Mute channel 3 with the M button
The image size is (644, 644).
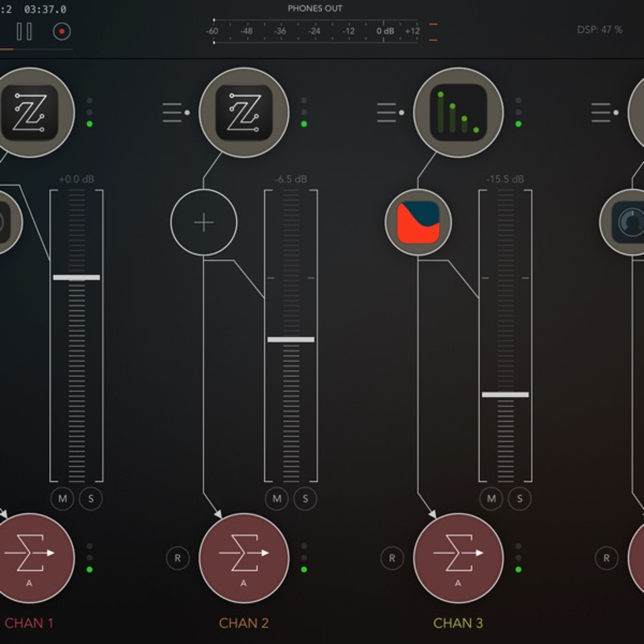pyautogui.click(x=491, y=499)
